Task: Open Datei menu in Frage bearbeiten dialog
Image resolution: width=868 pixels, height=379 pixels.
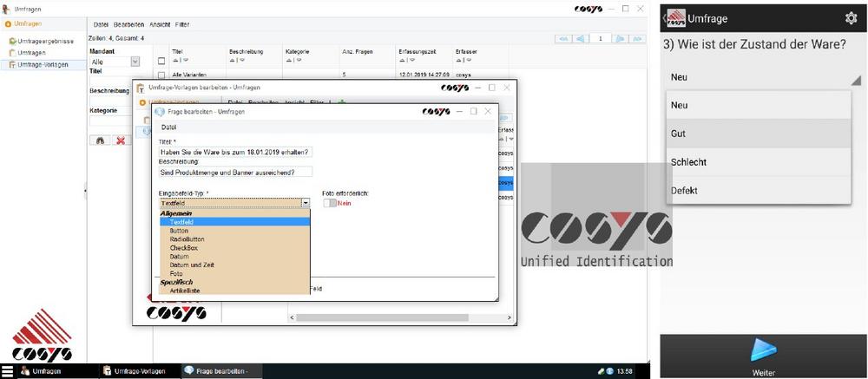Action: 169,127
